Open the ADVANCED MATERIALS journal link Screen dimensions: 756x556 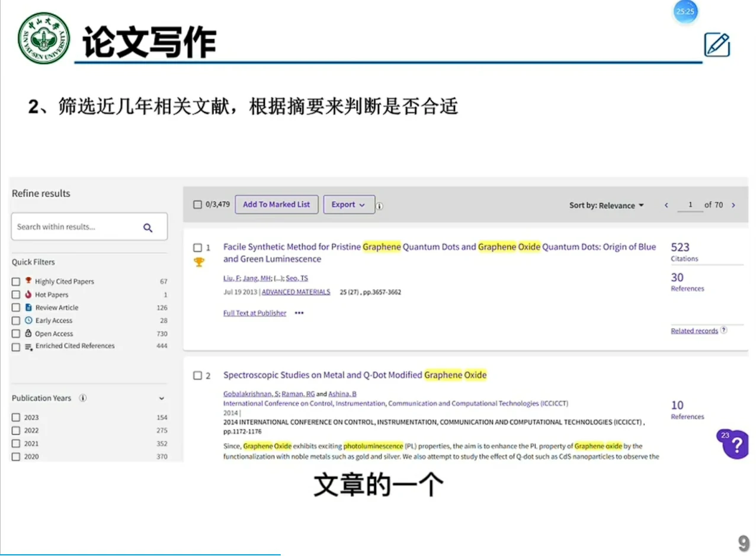tap(296, 292)
